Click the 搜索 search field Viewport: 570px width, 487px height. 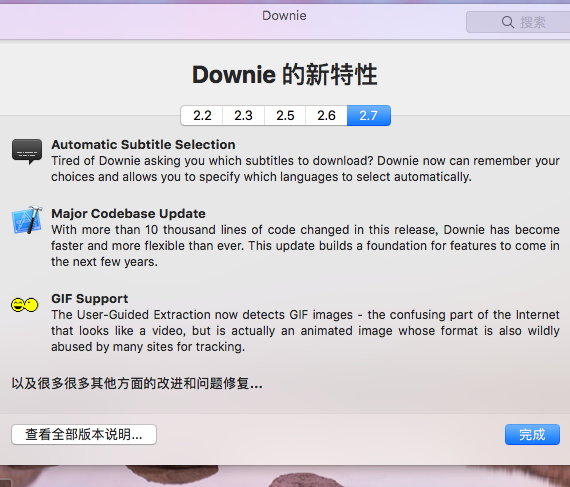point(518,22)
